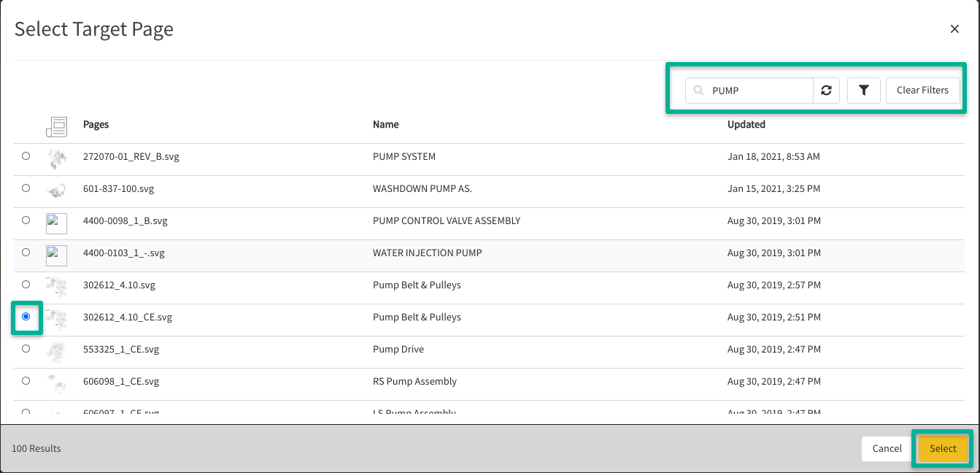Click thumbnail for 601-837-100.svg
Screen dimensions: 980x473
click(56, 190)
